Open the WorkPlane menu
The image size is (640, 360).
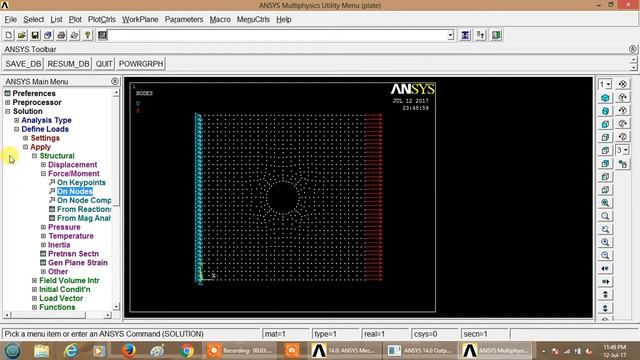[x=140, y=19]
